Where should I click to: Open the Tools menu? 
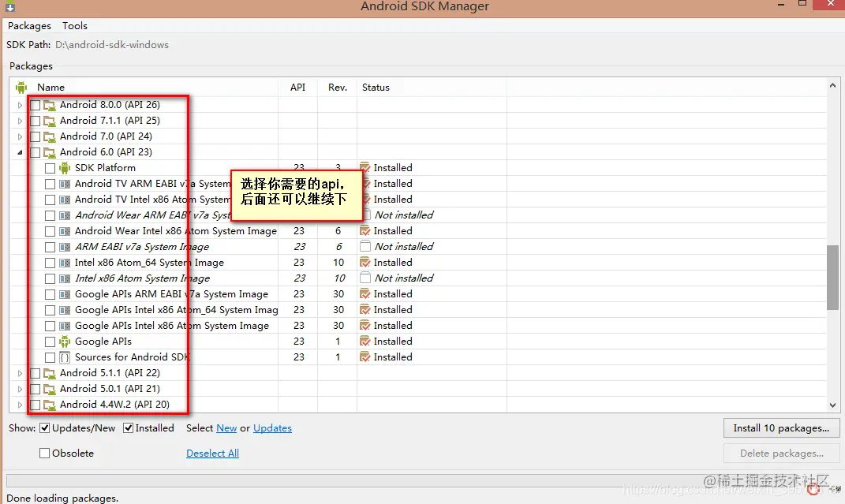(x=74, y=26)
